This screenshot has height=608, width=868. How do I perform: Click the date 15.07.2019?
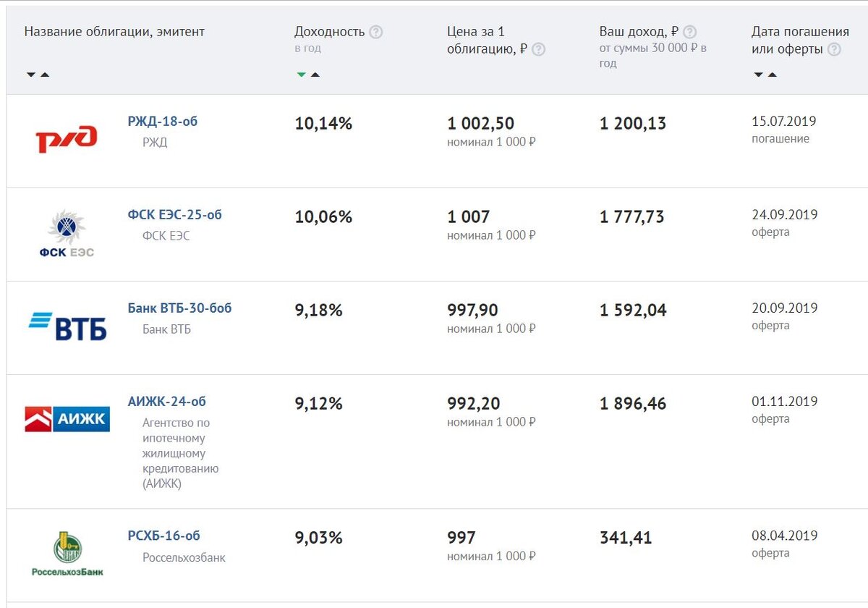click(784, 122)
